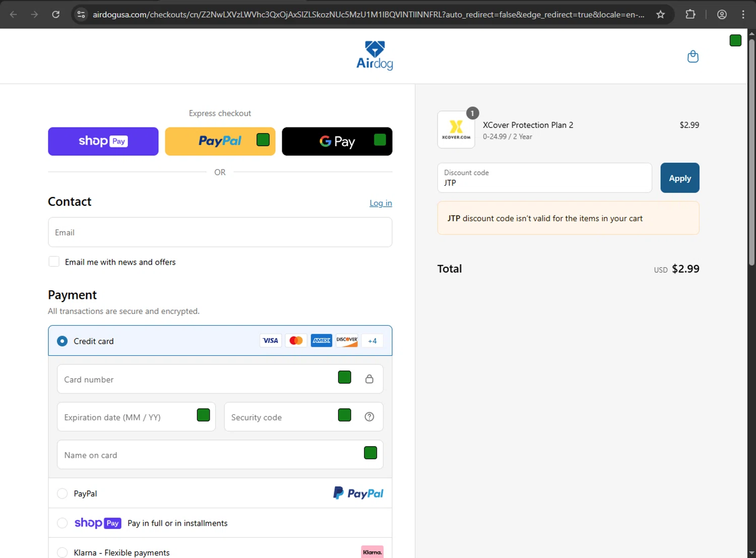Follow the Log in link
This screenshot has width=756, height=558.
click(x=381, y=203)
